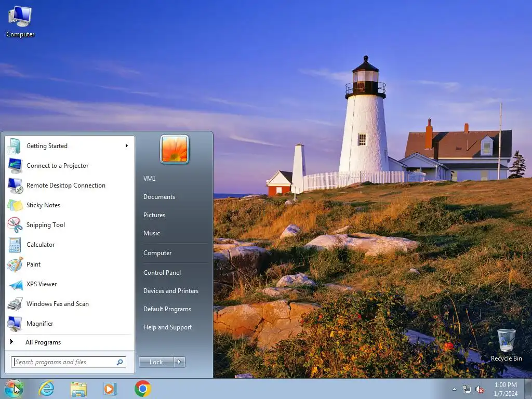Open XPS Viewer paper-plane icon
532x399 pixels.
15,284
